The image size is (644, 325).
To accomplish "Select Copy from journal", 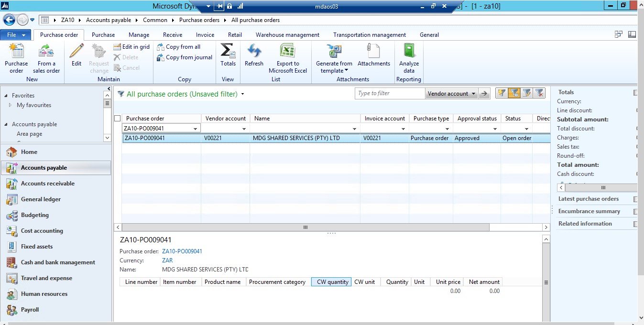I will point(185,57).
